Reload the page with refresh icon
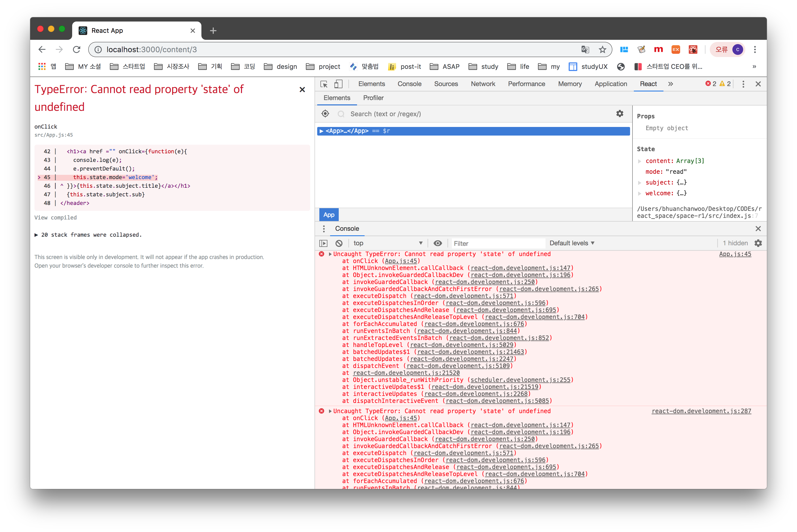797x532 pixels. click(76, 49)
